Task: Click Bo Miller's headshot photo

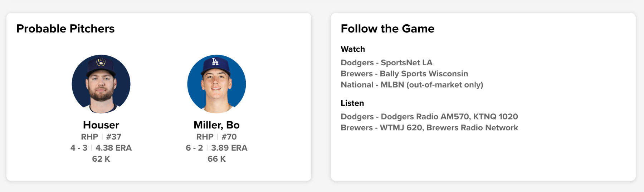Action: pyautogui.click(x=216, y=84)
